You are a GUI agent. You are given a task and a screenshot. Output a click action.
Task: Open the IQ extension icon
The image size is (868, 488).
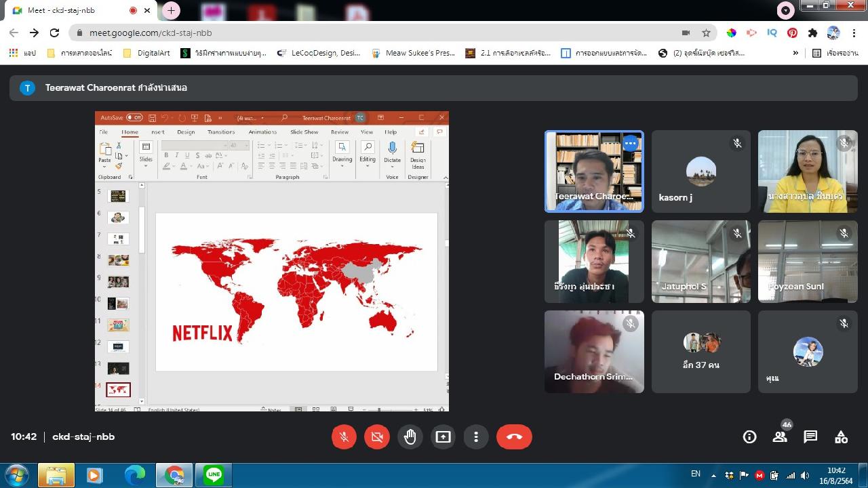772,33
